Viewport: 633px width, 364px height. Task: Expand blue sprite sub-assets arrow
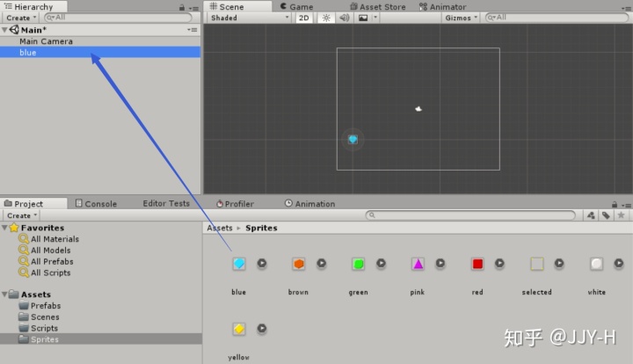262,264
